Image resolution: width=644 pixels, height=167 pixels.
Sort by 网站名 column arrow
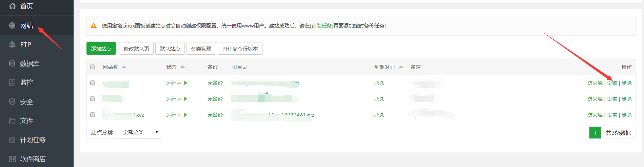tap(124, 67)
